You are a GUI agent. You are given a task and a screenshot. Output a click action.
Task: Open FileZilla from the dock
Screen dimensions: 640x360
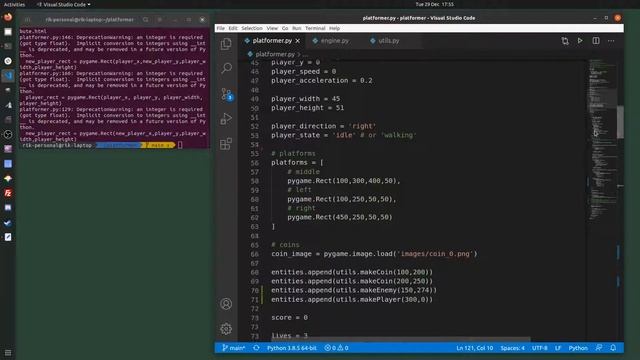[x=8, y=193]
